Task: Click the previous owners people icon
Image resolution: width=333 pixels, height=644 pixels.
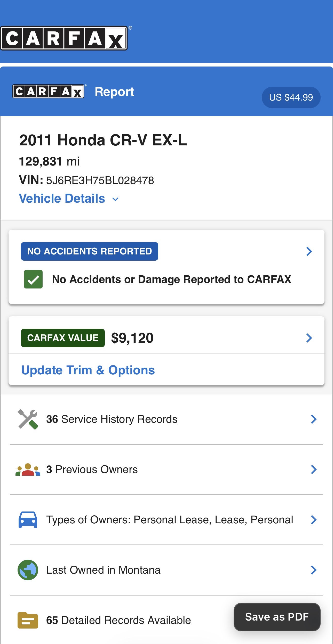Action: [x=28, y=469]
